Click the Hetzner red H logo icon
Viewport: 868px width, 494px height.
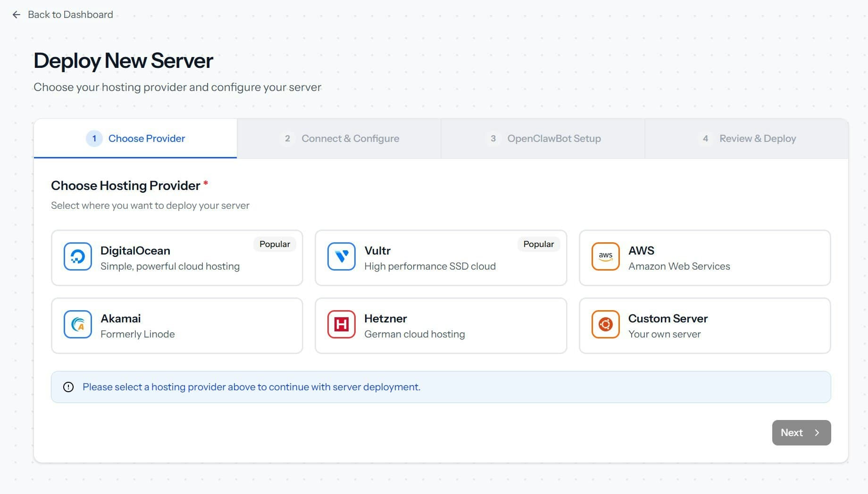341,324
